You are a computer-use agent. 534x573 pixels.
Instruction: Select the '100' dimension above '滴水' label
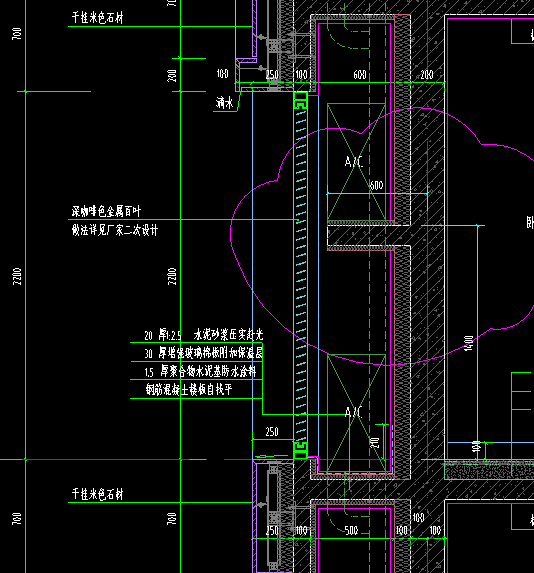point(222,74)
